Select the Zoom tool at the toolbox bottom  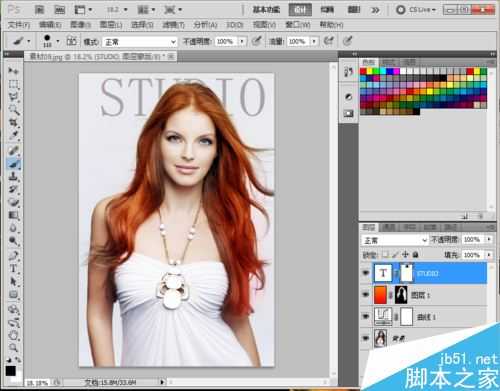(13, 348)
